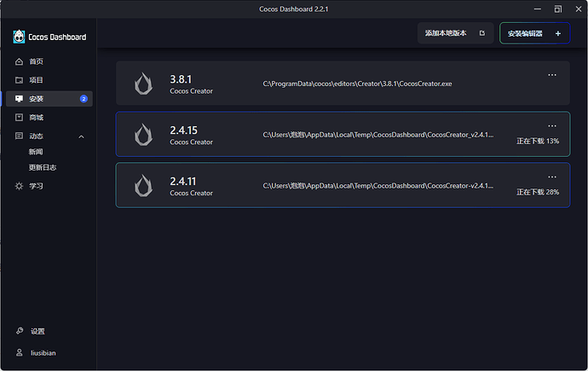The image size is (588, 371).
Task: Select the 3.8.1 version number text
Action: pos(181,79)
